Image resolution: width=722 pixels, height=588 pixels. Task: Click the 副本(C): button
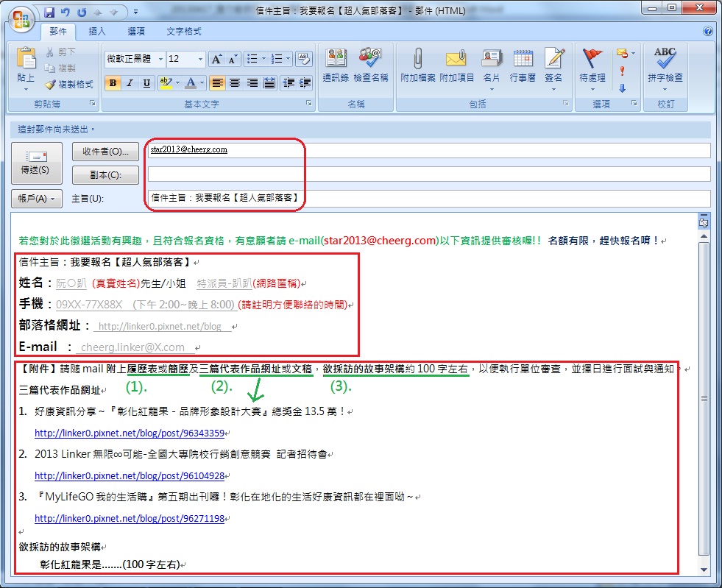tap(105, 175)
